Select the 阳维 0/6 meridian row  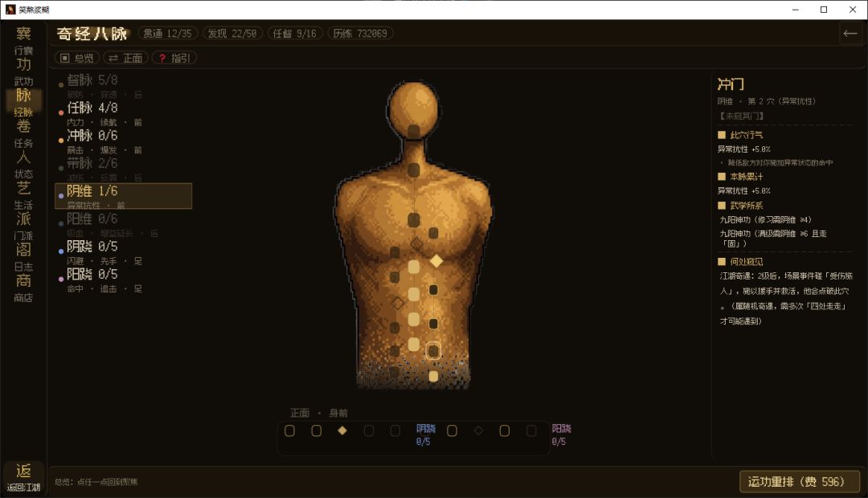tap(124, 224)
